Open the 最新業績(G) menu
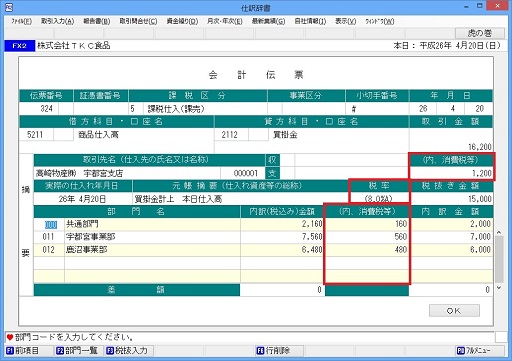The height and width of the screenshot is (361, 512). 268,21
